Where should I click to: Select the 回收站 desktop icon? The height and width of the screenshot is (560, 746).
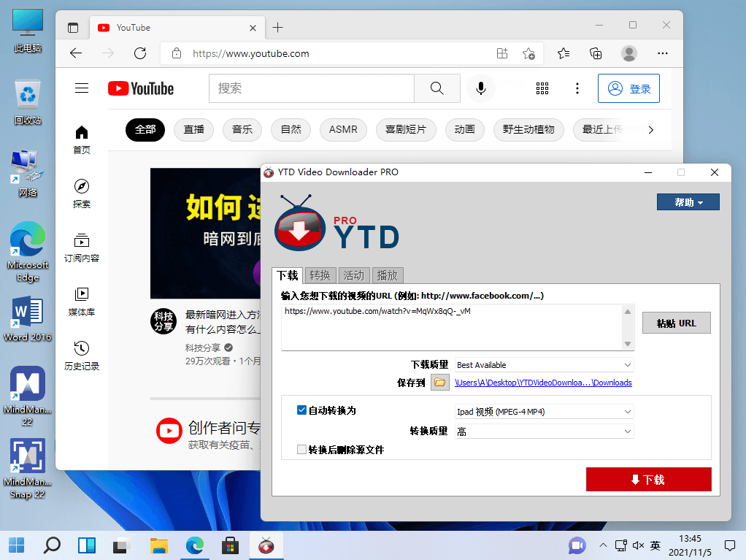28,102
